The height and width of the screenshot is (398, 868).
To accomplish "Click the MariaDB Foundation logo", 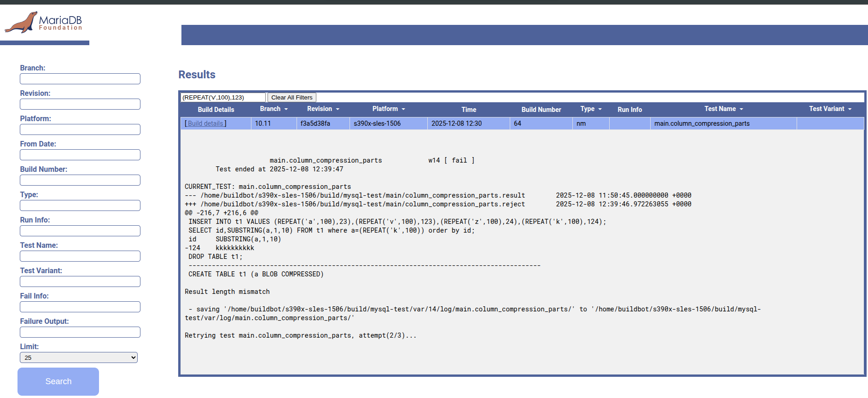I will tap(44, 23).
